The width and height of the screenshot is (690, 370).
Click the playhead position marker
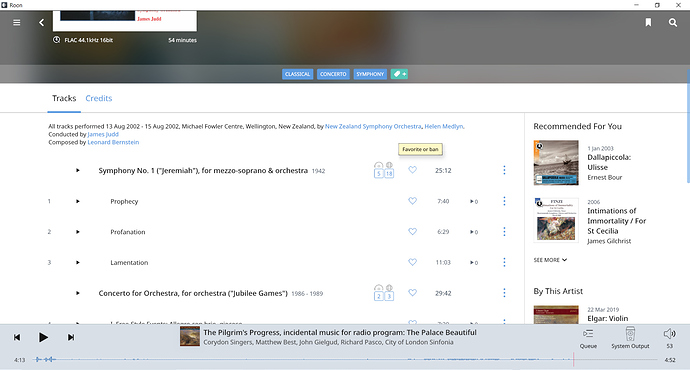573,359
